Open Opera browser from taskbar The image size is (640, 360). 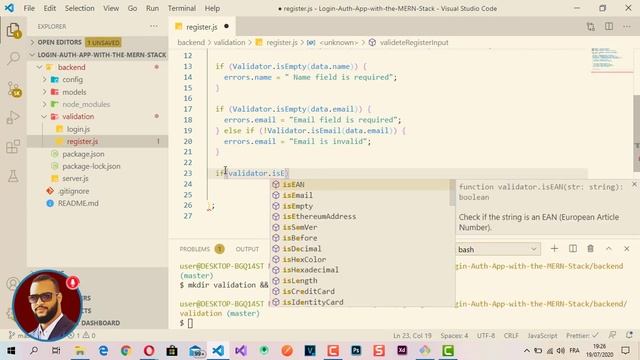tap(149, 351)
